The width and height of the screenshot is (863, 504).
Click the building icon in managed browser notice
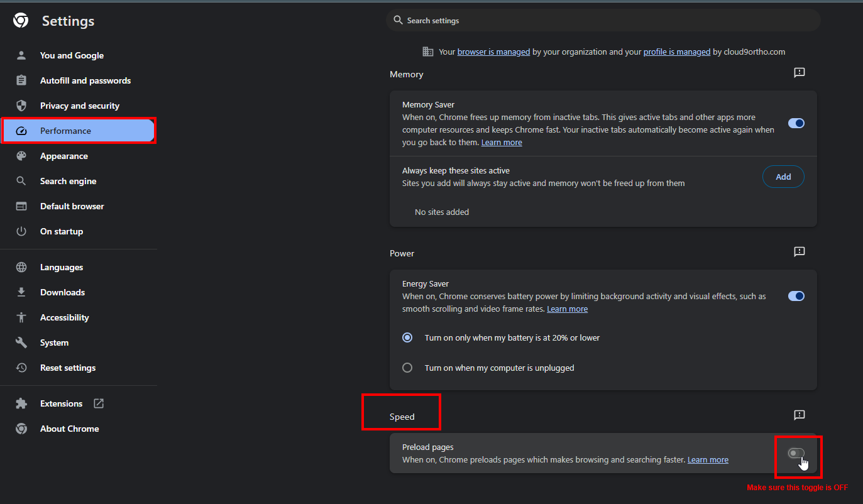pos(428,52)
